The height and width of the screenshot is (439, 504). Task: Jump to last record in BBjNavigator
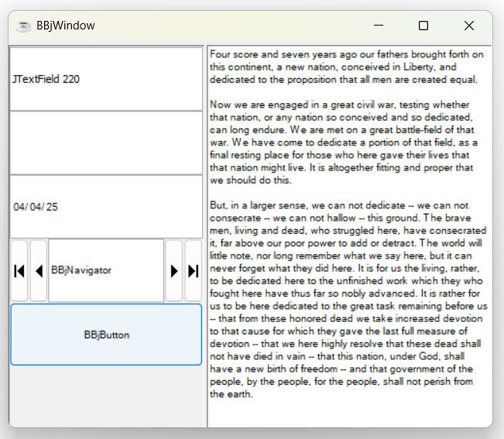pyautogui.click(x=193, y=270)
